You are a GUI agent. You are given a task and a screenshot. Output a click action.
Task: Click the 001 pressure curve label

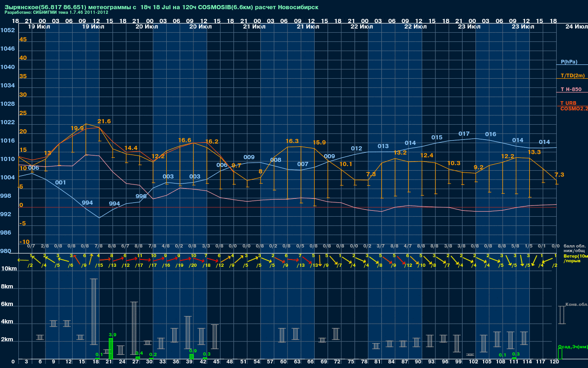pos(61,183)
